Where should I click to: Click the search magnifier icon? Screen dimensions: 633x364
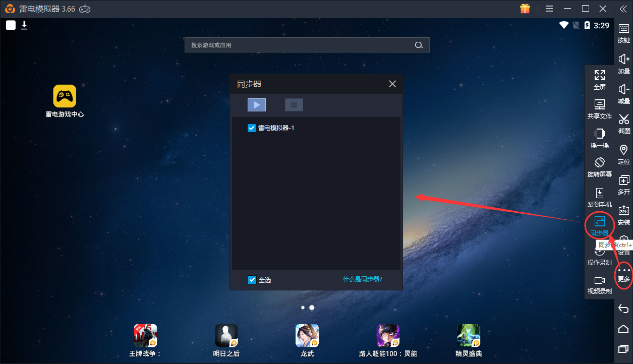[x=419, y=45]
